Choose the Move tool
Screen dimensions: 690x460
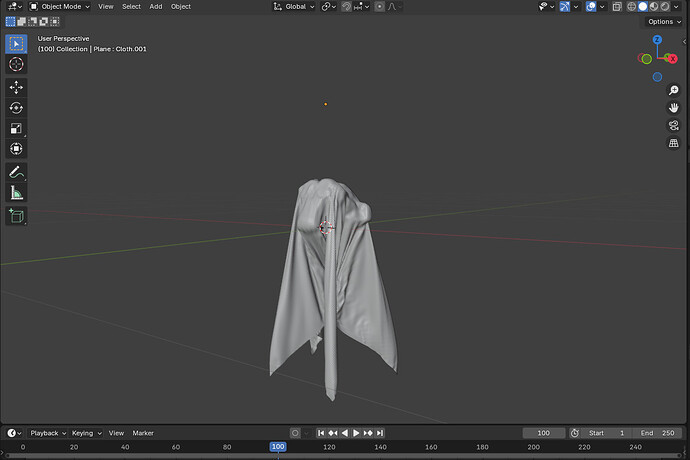tap(16, 87)
